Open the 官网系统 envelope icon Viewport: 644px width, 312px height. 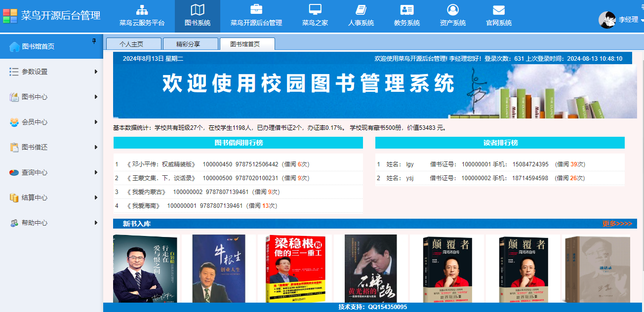(x=498, y=10)
